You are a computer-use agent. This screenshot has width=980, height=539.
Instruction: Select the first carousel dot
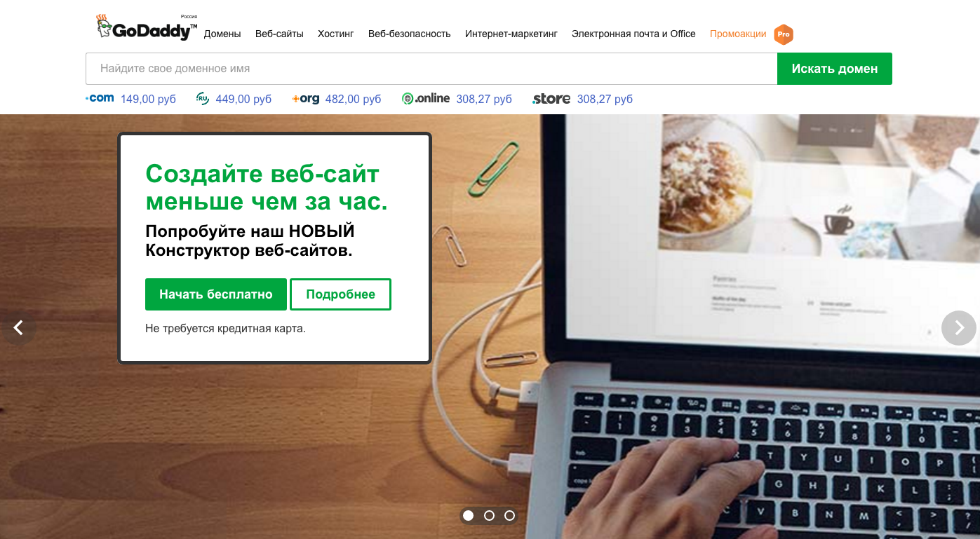pos(469,516)
